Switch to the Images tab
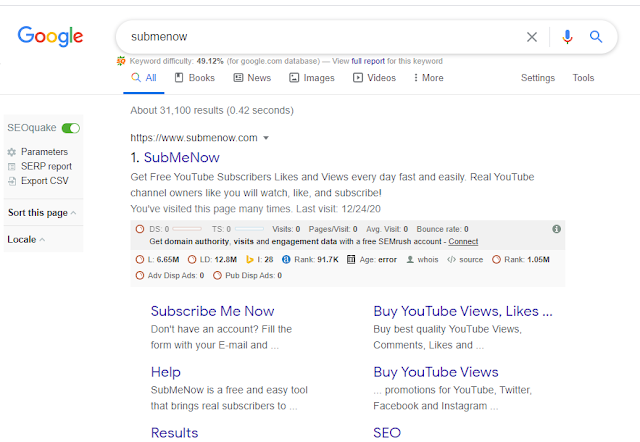 [312, 78]
